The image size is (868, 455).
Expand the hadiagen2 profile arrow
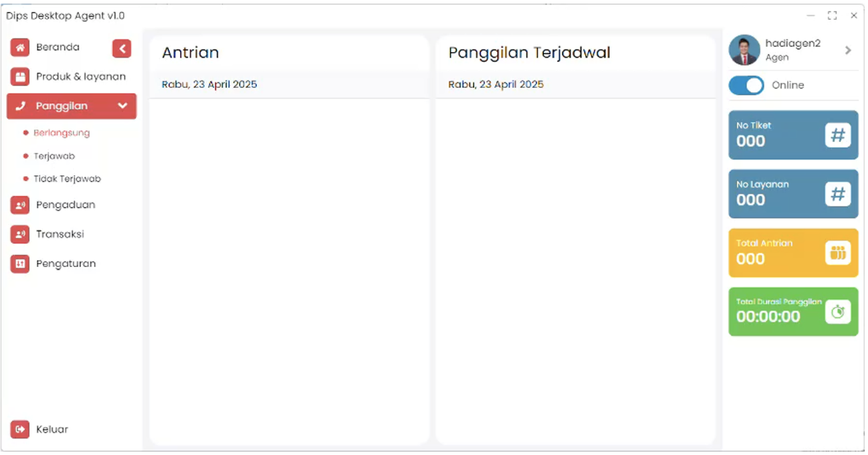click(848, 51)
